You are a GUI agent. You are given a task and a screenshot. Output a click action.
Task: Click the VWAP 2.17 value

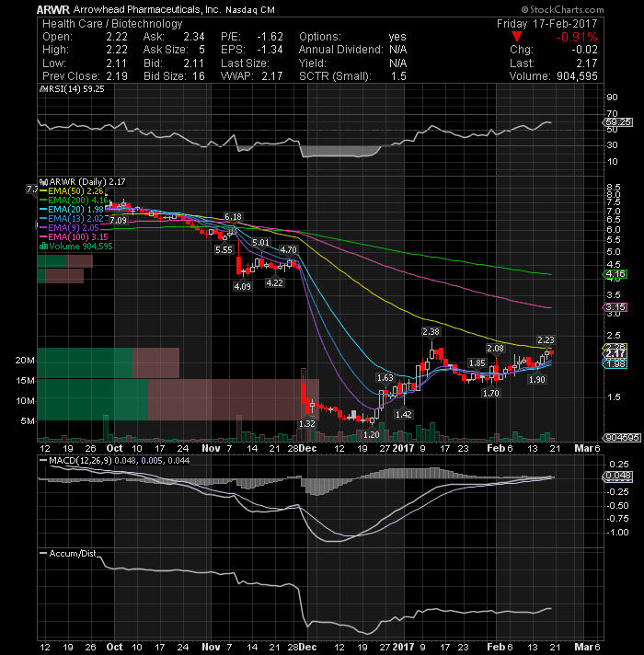tap(272, 76)
